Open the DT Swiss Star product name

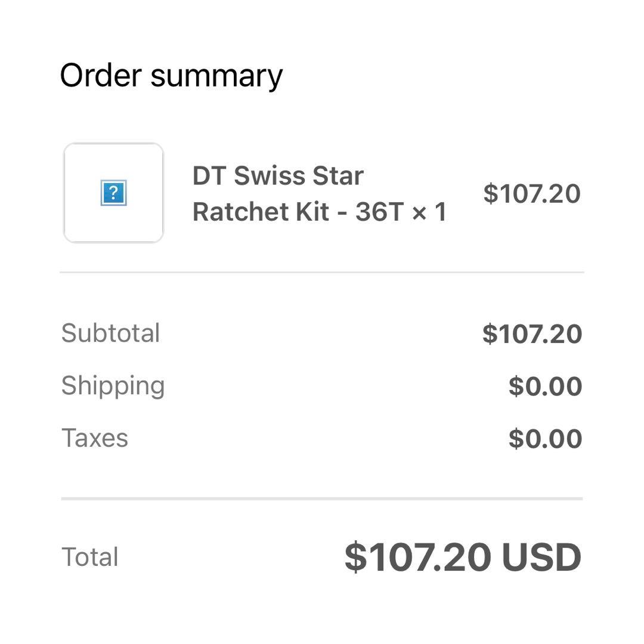[278, 176]
